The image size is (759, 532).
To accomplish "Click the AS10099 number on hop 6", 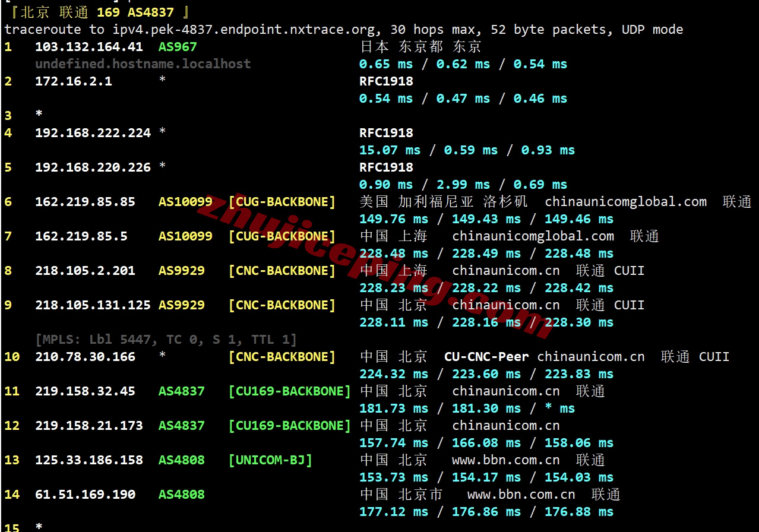I will [x=185, y=202].
